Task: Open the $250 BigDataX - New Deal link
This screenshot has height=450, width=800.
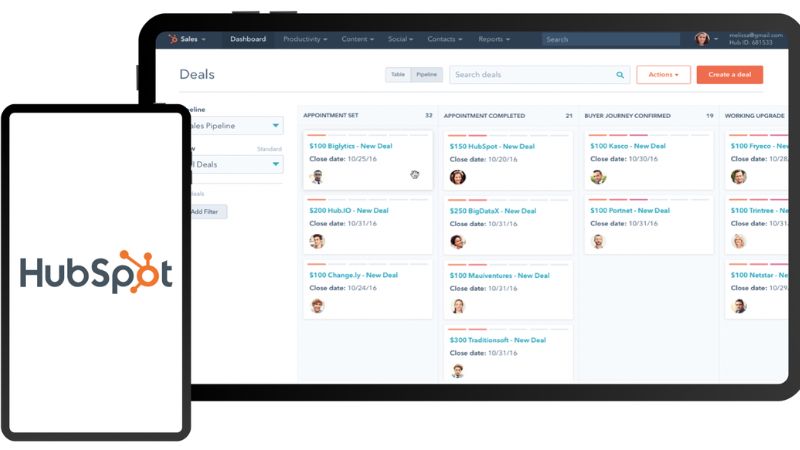Action: (x=492, y=211)
